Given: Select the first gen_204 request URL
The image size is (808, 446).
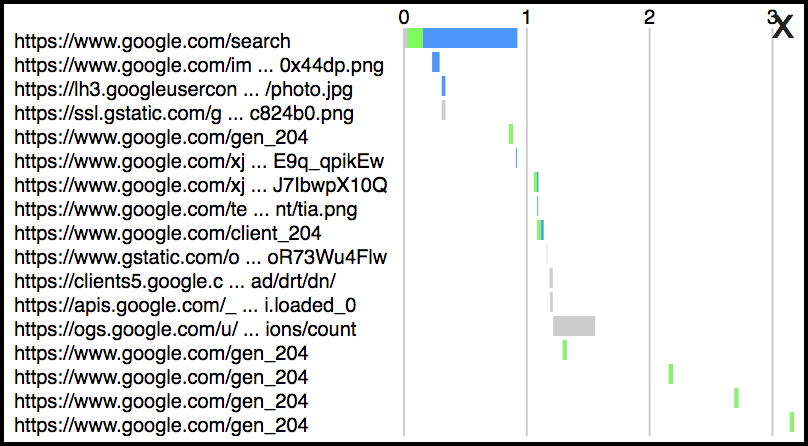Looking at the screenshot, I should coord(161,138).
